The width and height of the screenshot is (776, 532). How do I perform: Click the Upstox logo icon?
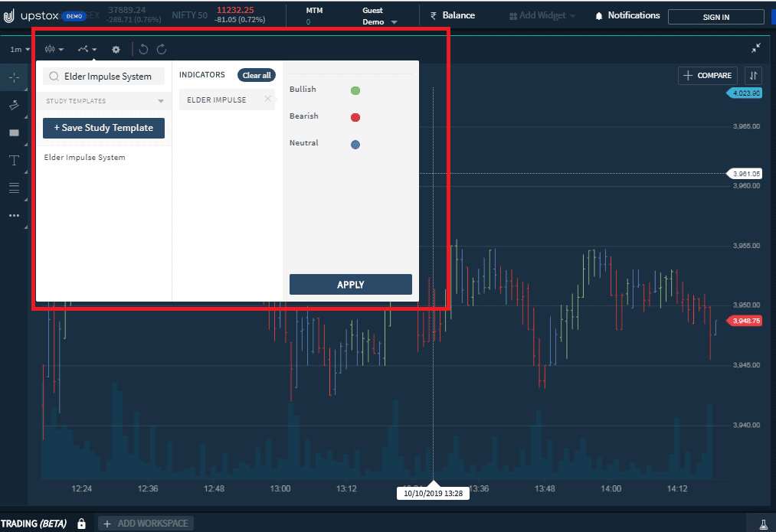[x=8, y=16]
